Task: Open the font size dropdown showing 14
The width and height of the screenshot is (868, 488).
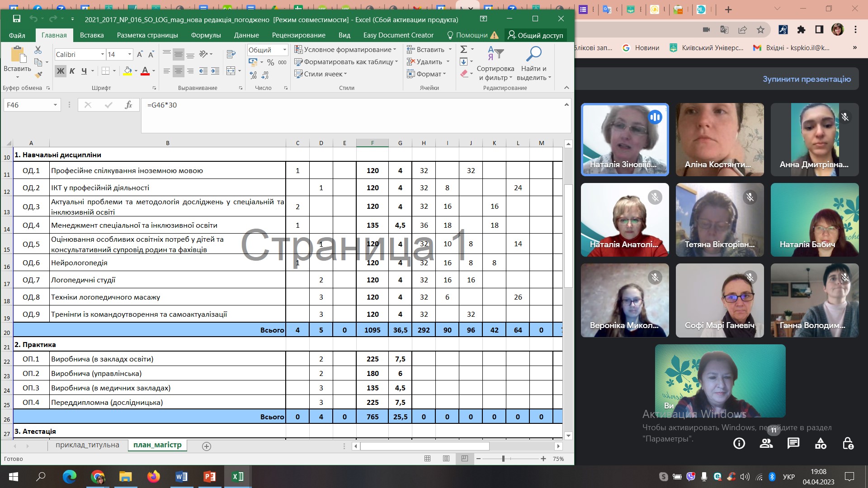Action: pyautogui.click(x=130, y=55)
